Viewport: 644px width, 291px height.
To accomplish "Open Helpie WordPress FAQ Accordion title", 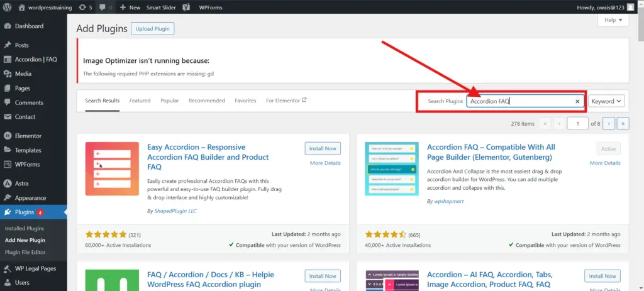I will (x=210, y=280).
